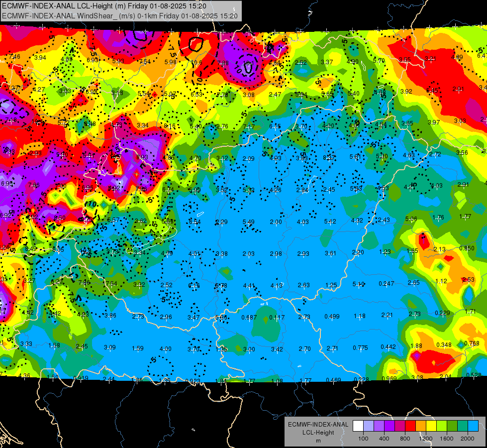Screen dimensions: 487x448
Task: Click the wind shear value 2.00
Action: point(276,222)
